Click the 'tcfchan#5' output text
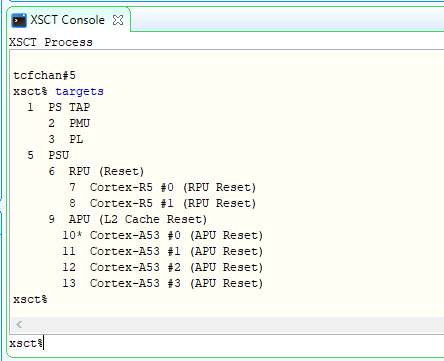The width and height of the screenshot is (444, 361). click(44, 75)
